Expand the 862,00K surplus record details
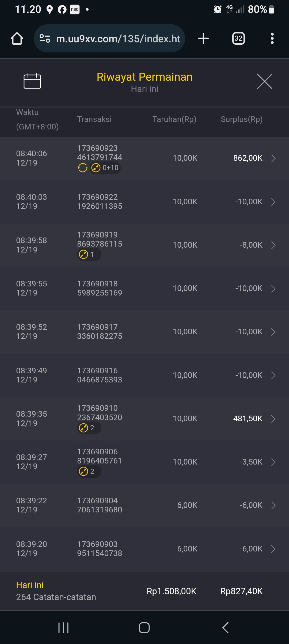289x644 pixels. [x=273, y=158]
